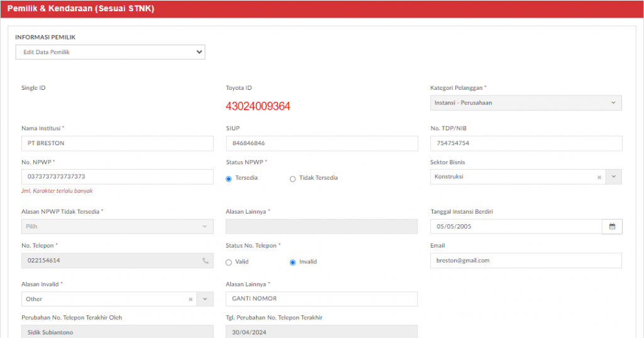Click the Pemilik & Kendaraan (Sesuai STNK) header
The width and height of the screenshot is (644, 338).
click(x=80, y=9)
